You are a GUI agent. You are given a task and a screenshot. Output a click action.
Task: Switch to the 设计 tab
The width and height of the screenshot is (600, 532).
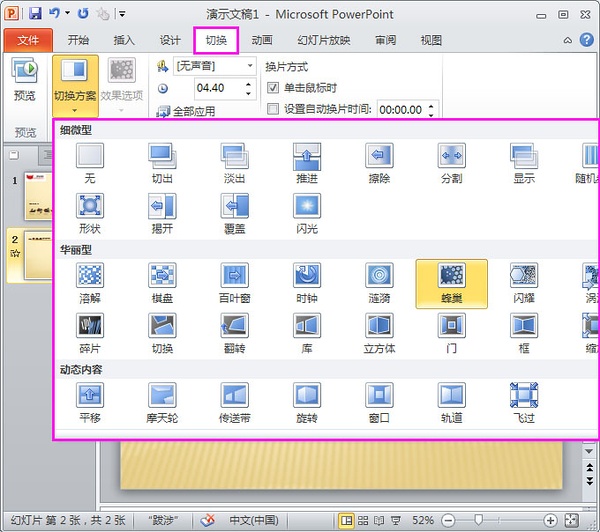(x=170, y=40)
